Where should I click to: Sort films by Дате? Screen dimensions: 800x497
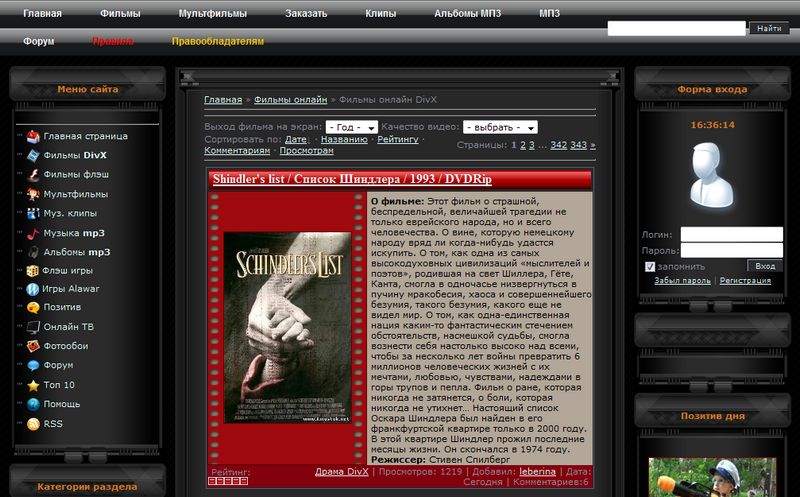tap(296, 139)
